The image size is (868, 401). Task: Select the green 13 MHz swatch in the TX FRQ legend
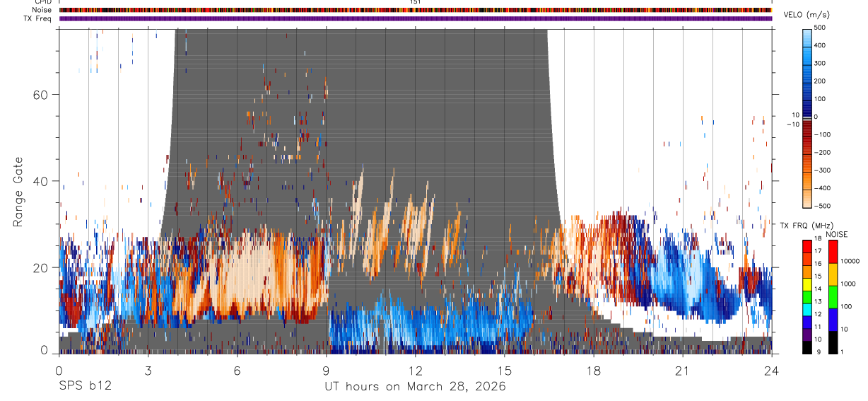(x=807, y=297)
